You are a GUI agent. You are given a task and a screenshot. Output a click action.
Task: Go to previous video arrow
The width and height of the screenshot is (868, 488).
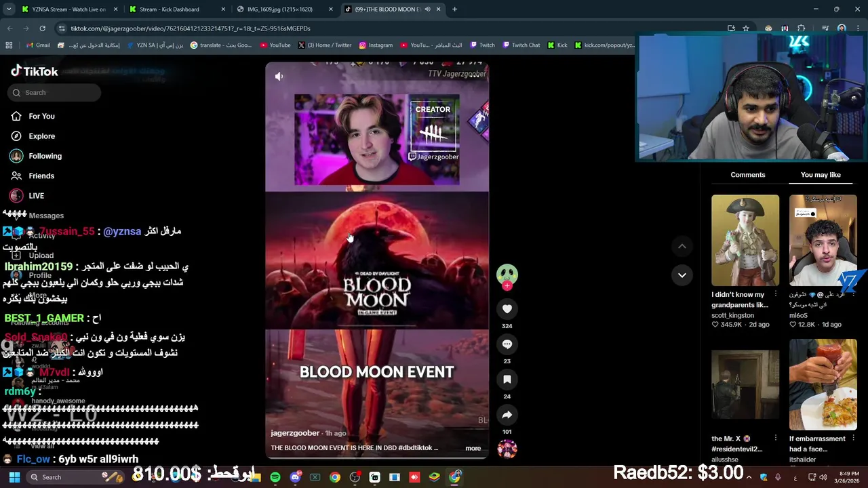point(682,247)
